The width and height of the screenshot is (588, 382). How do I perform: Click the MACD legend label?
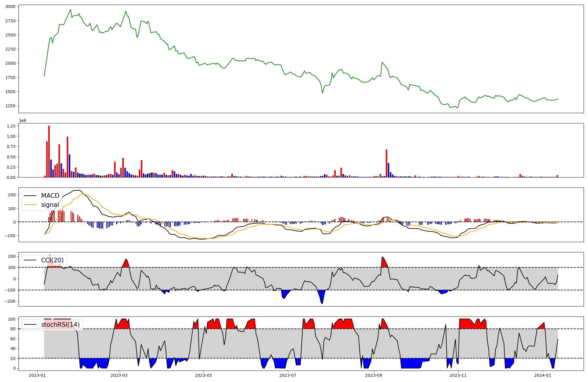tap(50, 196)
